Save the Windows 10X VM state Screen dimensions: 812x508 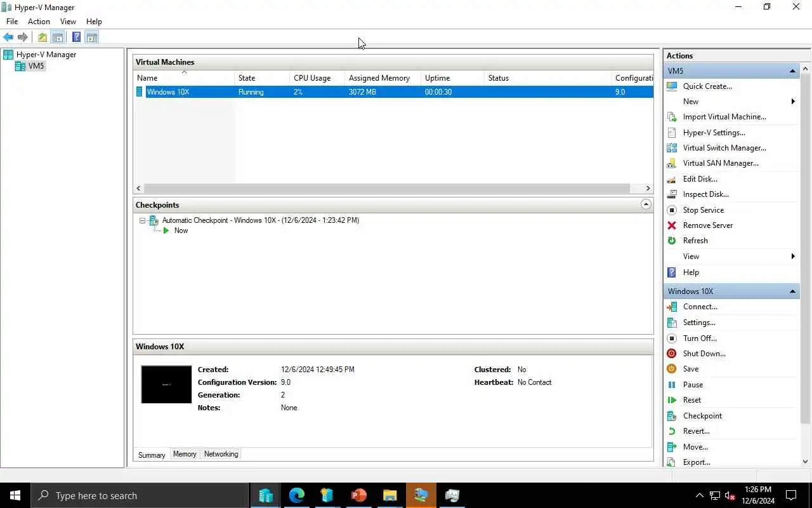(691, 369)
